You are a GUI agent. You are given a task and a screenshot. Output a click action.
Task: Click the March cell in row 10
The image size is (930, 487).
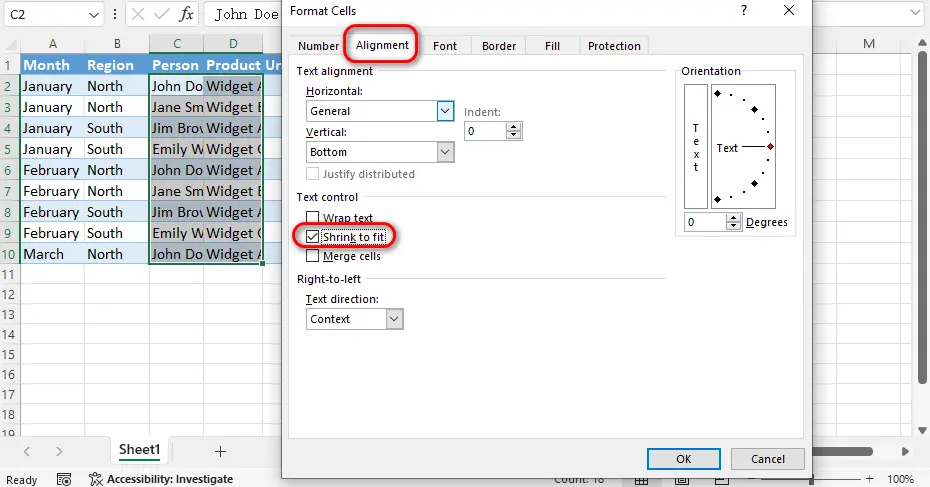point(52,254)
